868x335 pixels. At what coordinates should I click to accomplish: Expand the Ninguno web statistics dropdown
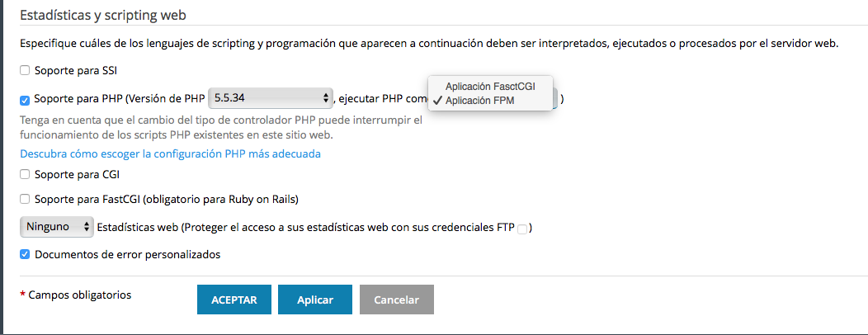(56, 226)
